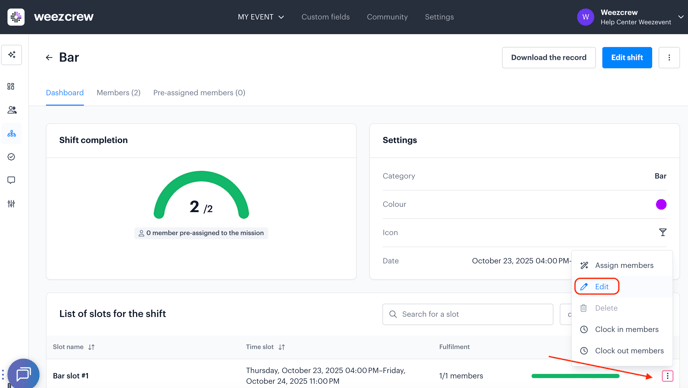688x388 pixels.
Task: Open the members icon in sidebar
Action: (x=12, y=110)
